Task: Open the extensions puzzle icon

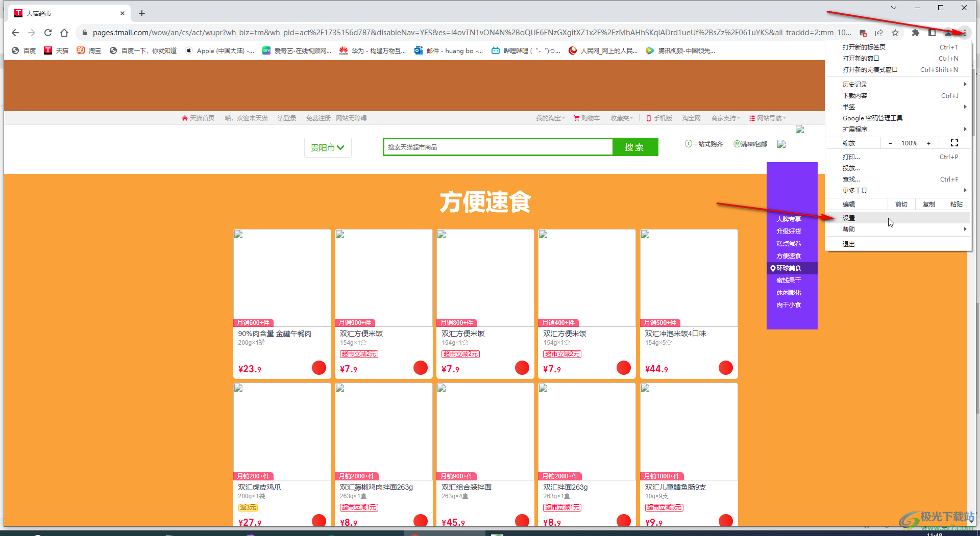Action: 916,33
